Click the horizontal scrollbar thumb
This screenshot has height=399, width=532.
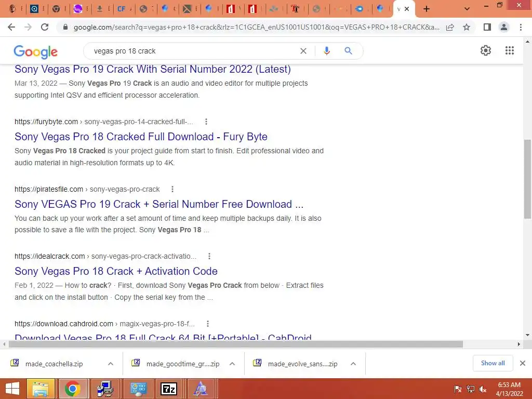click(x=236, y=344)
